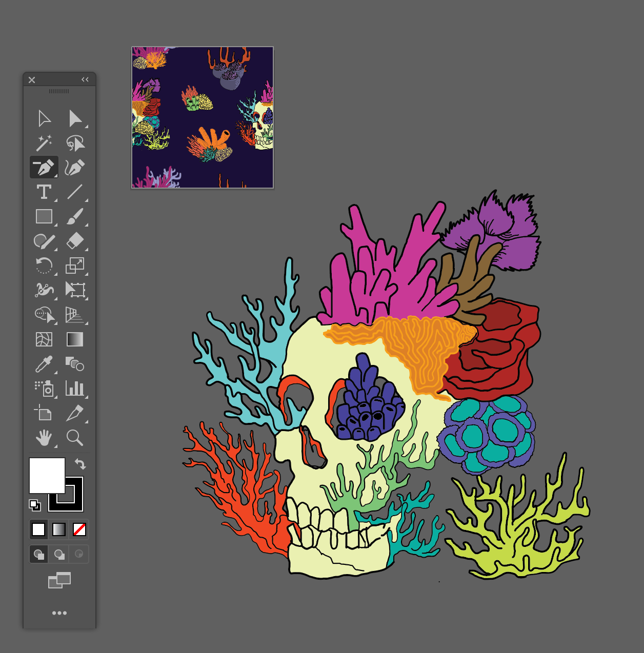Screen dimensions: 644x653
Task: Swap fill and stroke colors
Action: coord(80,464)
